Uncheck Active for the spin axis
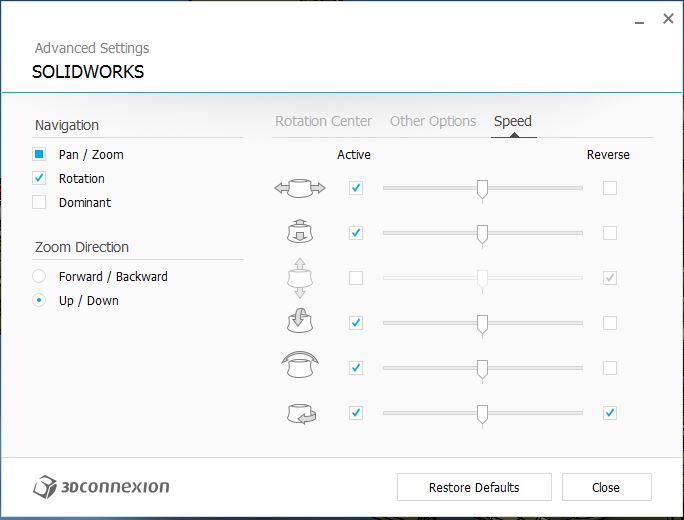684x520 pixels. coord(356,413)
